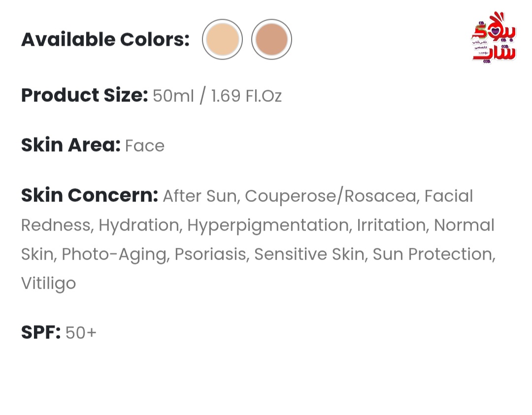Click the Skin Area label
The height and width of the screenshot is (415, 532).
click(70, 145)
